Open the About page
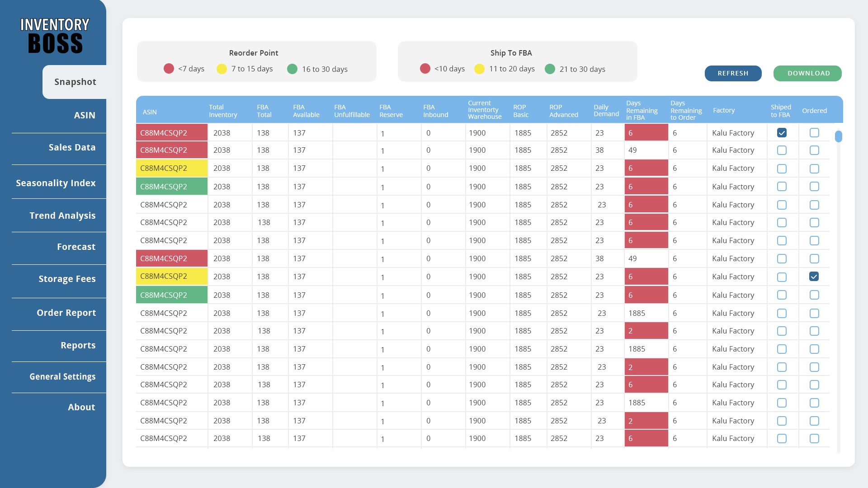Image resolution: width=868 pixels, height=488 pixels. pyautogui.click(x=81, y=407)
